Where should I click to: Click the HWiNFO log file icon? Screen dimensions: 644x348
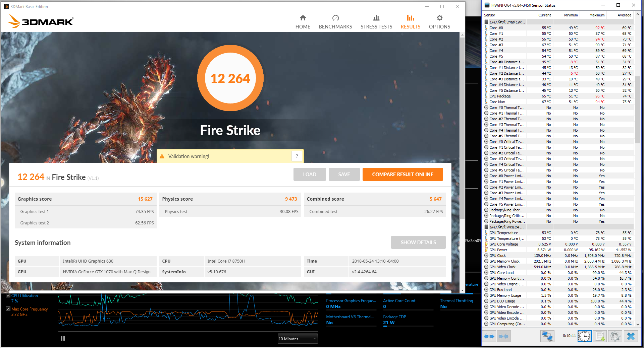[x=600, y=336]
